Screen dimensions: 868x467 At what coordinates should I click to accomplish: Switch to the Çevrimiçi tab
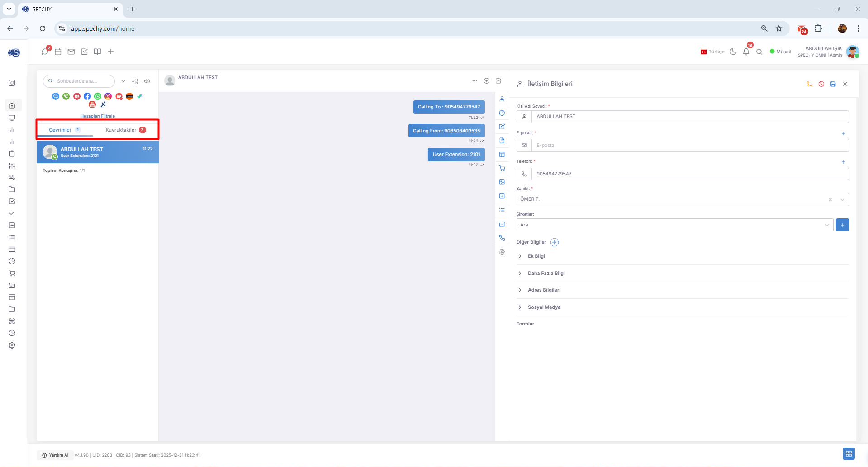(65, 130)
